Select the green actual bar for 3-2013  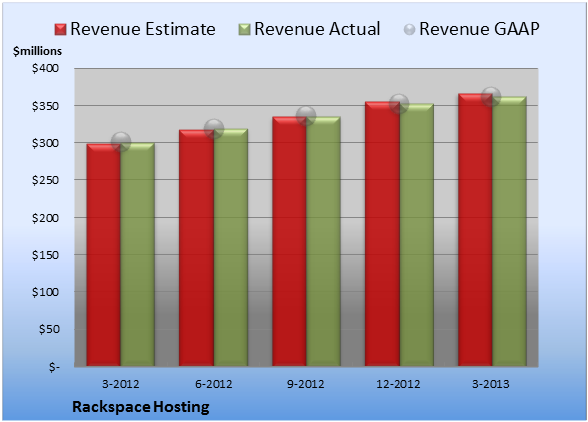(509, 231)
